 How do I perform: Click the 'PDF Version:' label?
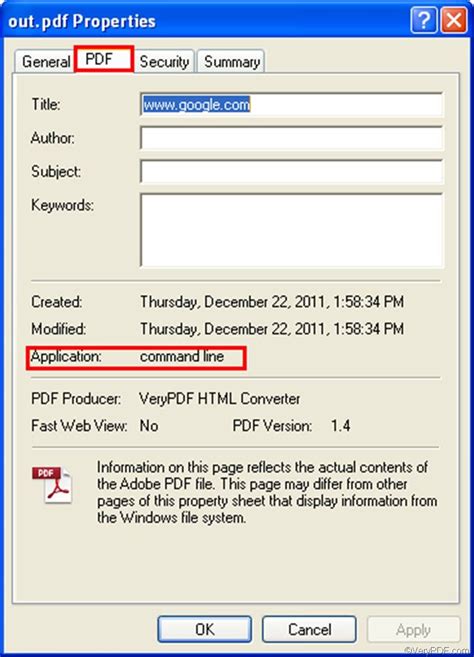(x=272, y=426)
